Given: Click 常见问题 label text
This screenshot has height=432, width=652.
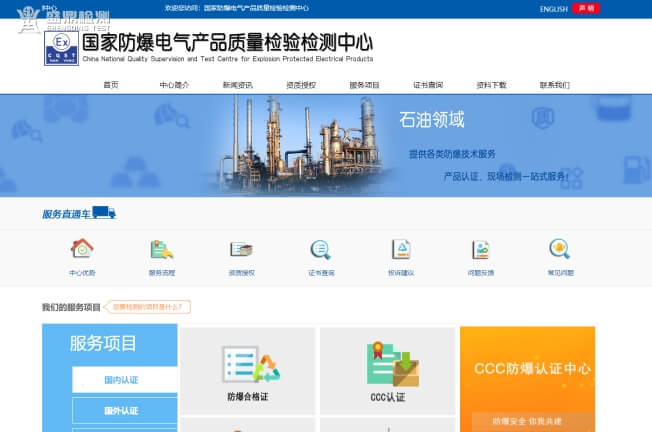Looking at the screenshot, I should (560, 273).
